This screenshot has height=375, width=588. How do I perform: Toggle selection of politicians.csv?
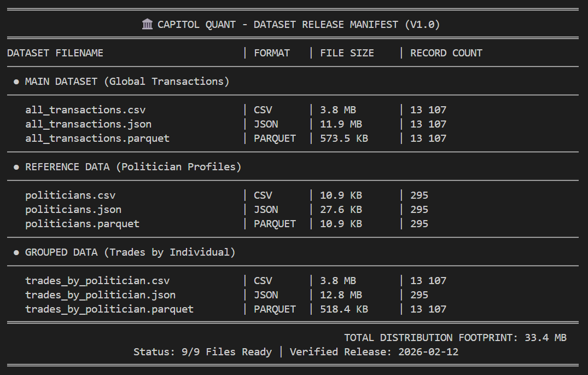[x=71, y=195]
